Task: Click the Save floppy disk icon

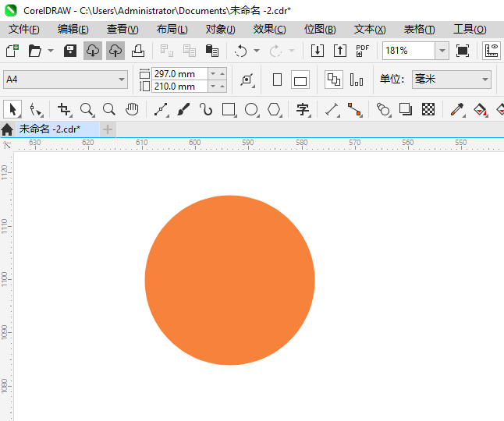Action: [69, 51]
